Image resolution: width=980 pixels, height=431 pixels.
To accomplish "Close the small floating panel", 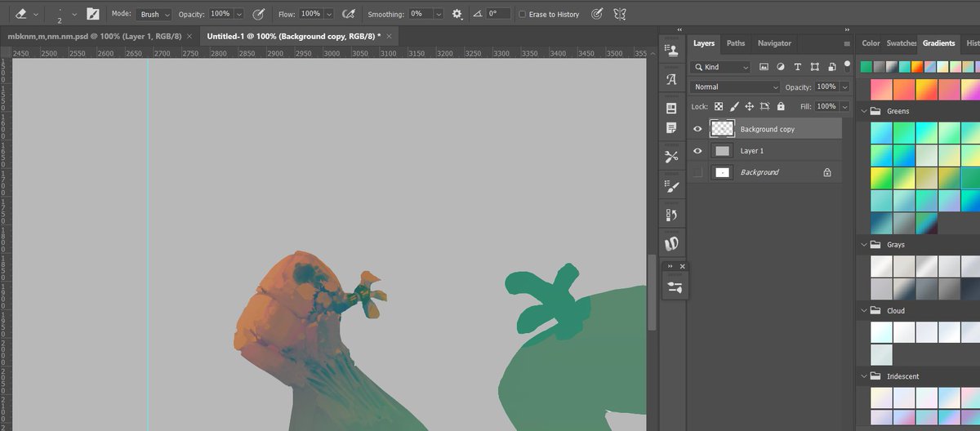I will pyautogui.click(x=683, y=266).
